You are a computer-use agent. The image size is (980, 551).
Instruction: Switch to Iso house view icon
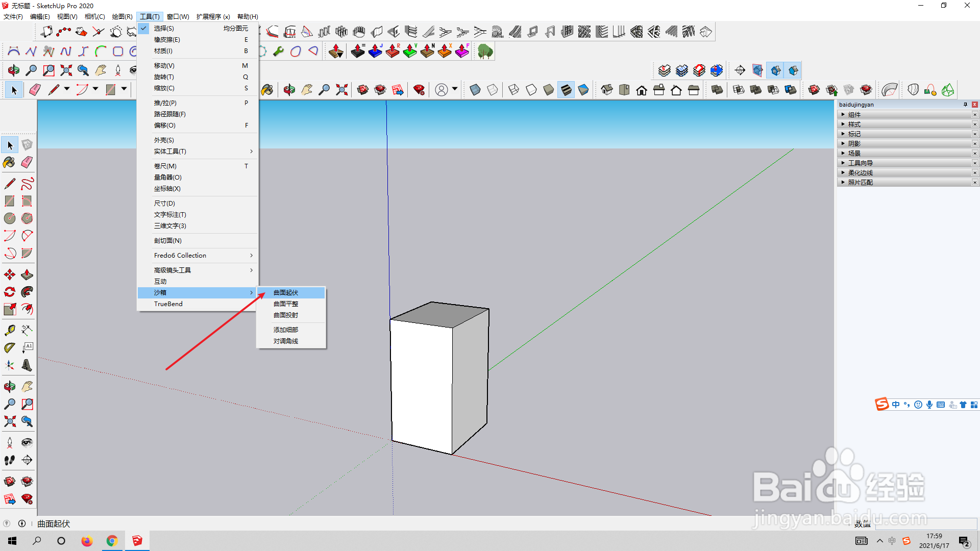tap(607, 90)
